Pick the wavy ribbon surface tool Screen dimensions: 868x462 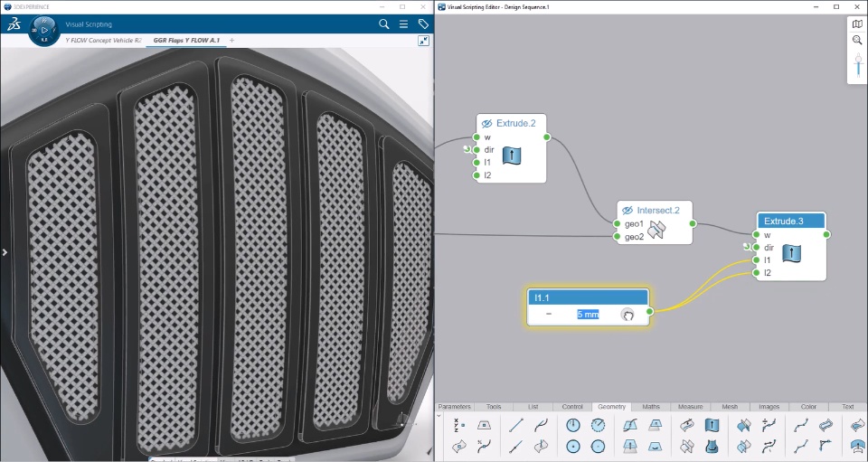point(826,425)
